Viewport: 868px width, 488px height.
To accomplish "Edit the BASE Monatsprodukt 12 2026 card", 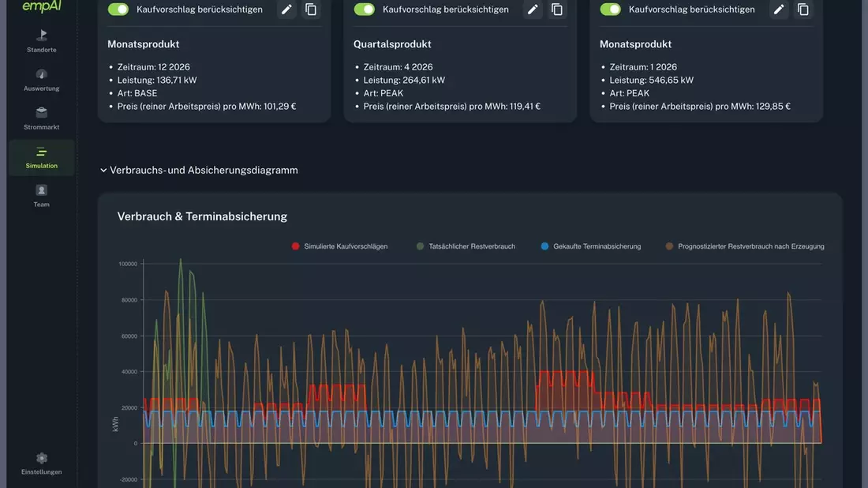I will tap(286, 9).
